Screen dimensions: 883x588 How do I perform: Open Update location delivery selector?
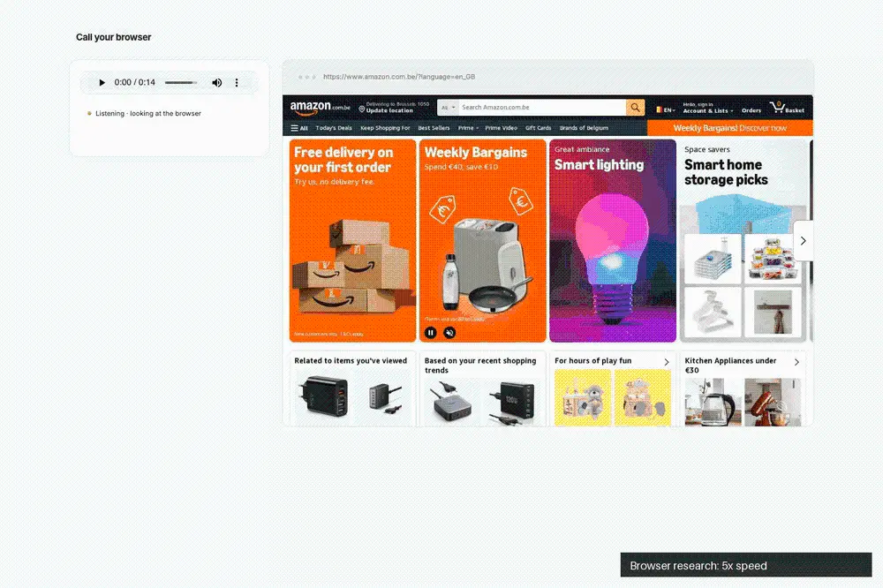[394, 107]
